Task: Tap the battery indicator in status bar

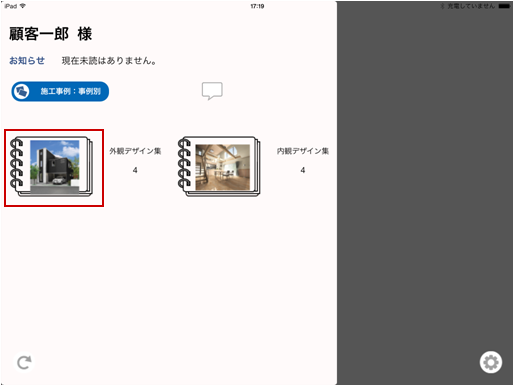Action: pos(504,6)
